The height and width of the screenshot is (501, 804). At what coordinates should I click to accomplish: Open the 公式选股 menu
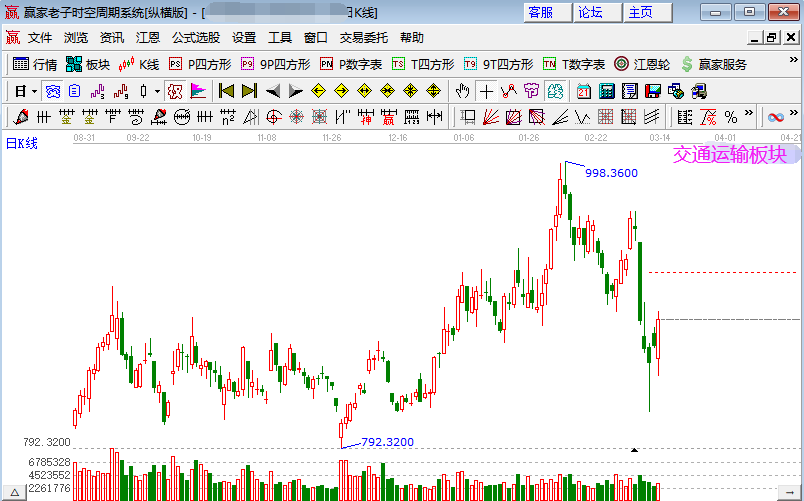tap(196, 37)
